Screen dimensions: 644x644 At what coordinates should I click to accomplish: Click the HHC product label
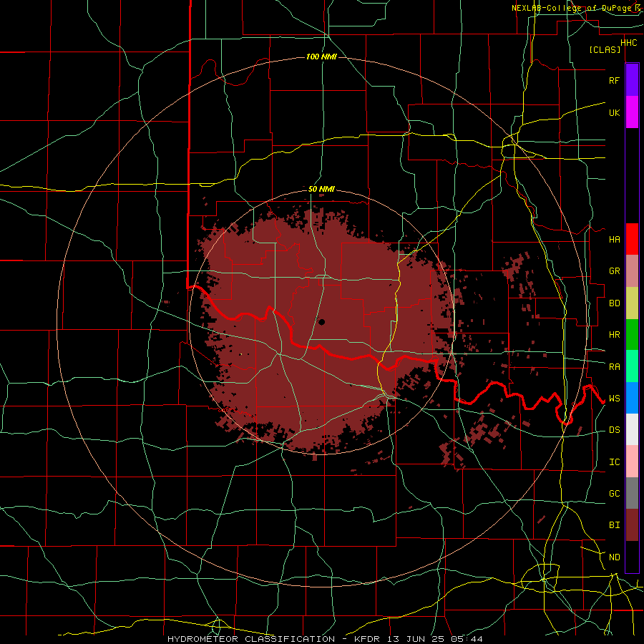tap(628, 43)
